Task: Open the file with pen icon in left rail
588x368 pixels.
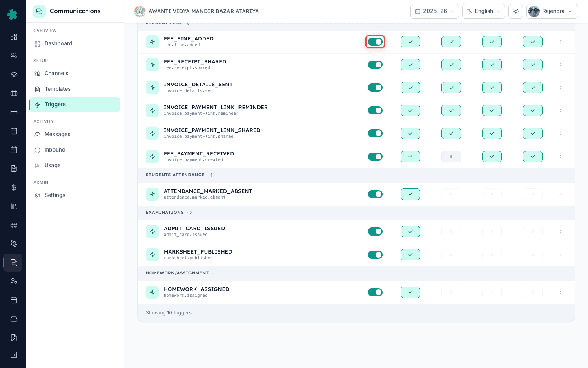Action: 13,338
